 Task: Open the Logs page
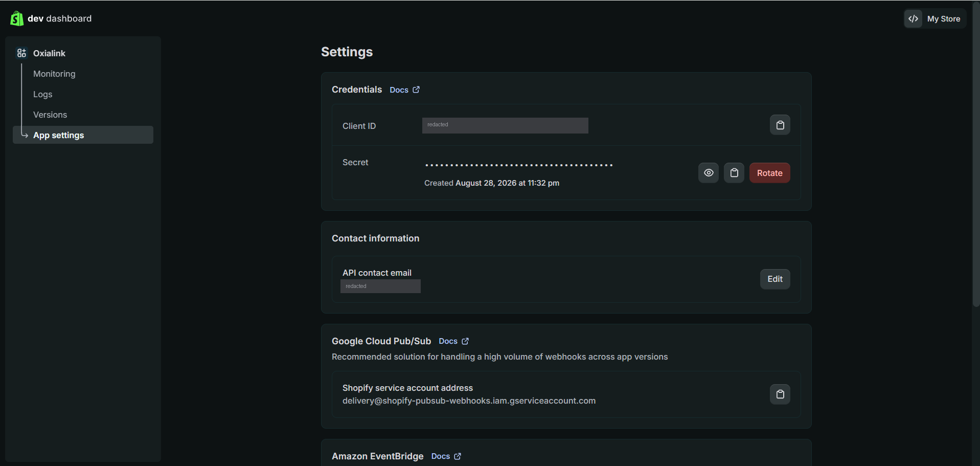pyautogui.click(x=43, y=94)
